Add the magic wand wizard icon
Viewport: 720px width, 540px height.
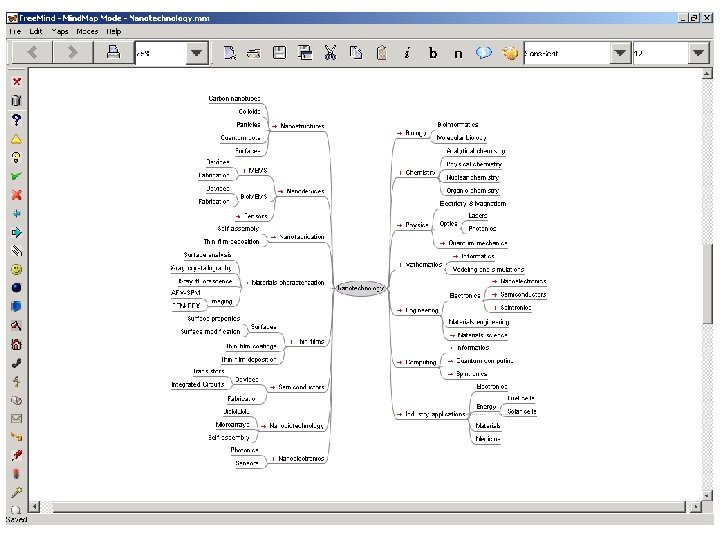17,492
